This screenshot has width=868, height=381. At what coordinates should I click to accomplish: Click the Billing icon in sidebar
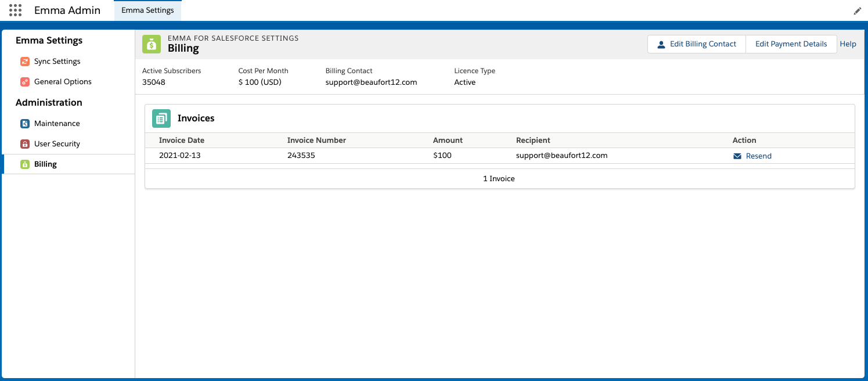(x=25, y=164)
